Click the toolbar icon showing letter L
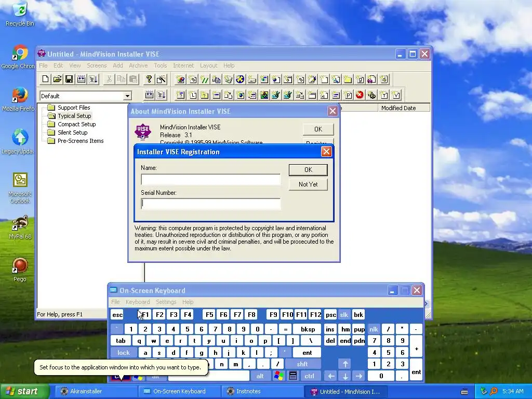This screenshot has height=399, width=532. tap(192, 95)
